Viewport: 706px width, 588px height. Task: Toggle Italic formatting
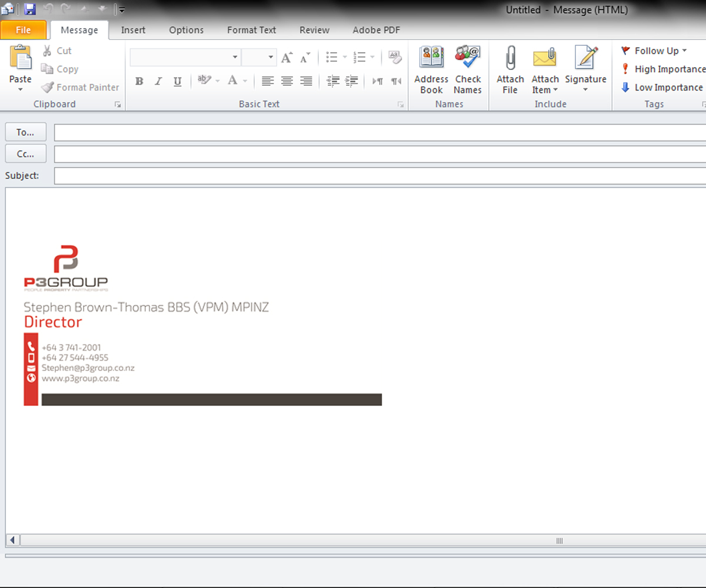(158, 81)
